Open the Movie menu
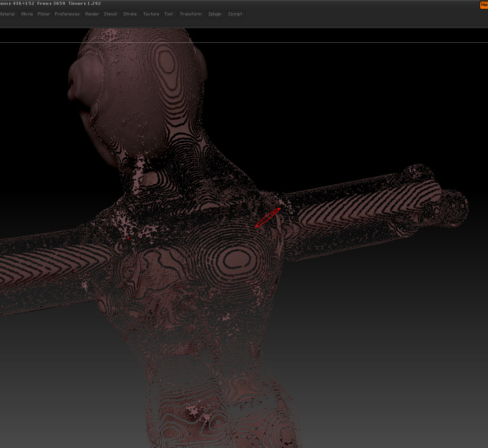Viewport: 488px width, 448px height. tap(27, 14)
